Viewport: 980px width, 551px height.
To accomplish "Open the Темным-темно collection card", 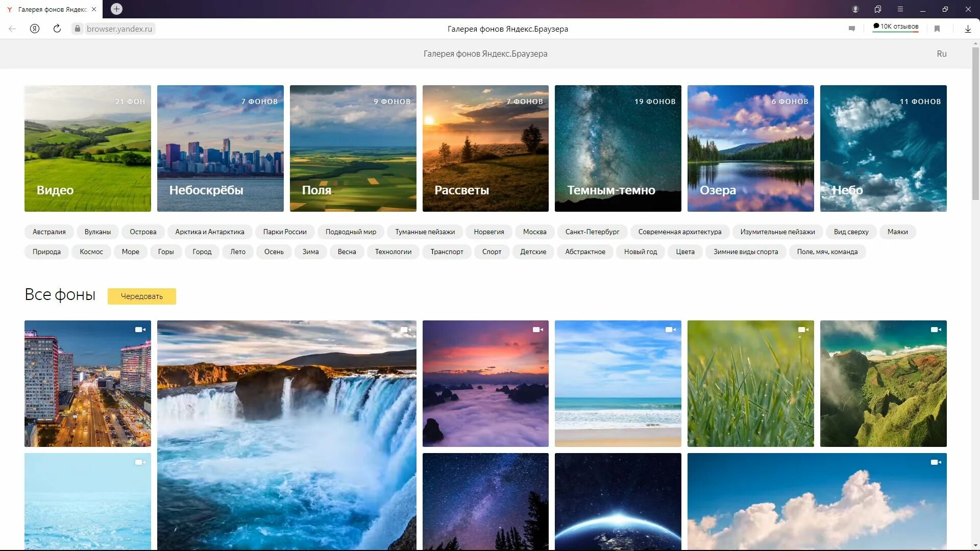I will click(618, 148).
